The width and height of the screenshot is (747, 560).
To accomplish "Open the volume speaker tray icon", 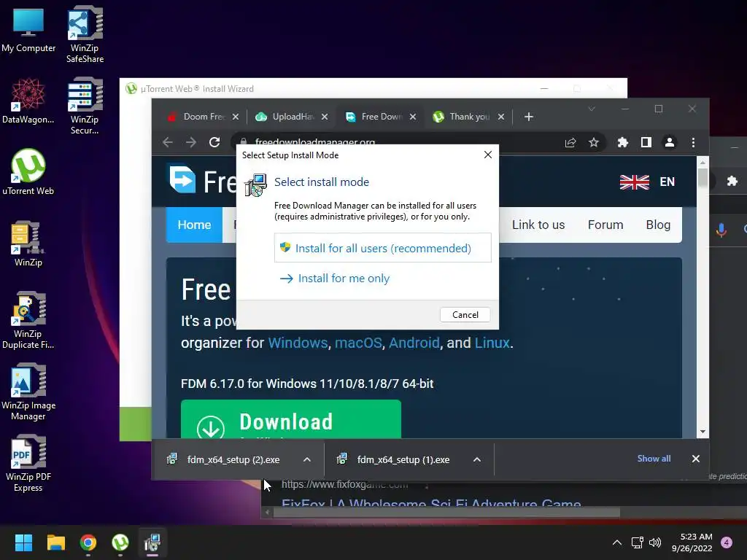I will pyautogui.click(x=655, y=542).
